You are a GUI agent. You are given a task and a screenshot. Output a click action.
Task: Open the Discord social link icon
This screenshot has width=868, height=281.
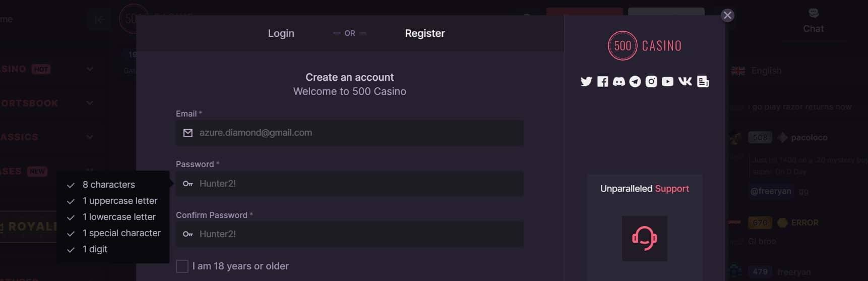619,82
